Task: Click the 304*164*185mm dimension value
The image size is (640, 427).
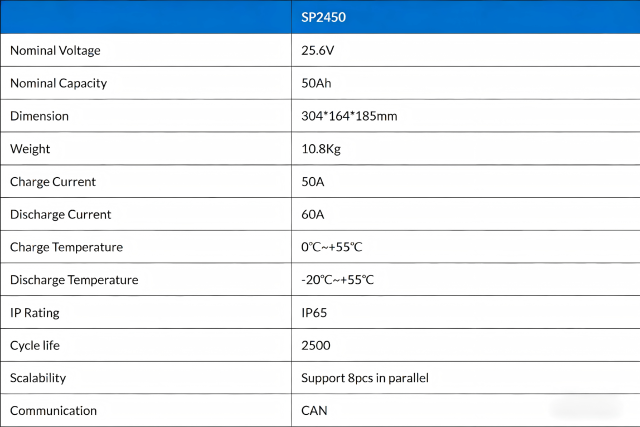Action: (349, 116)
